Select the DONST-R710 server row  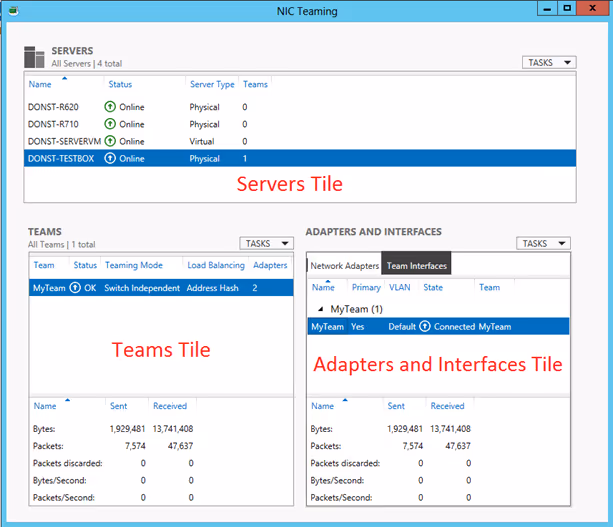300,124
